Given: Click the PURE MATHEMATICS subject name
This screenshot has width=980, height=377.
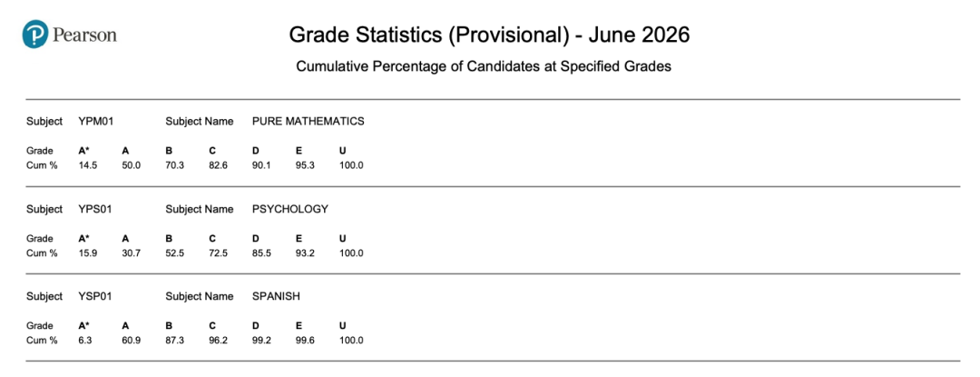Looking at the screenshot, I should [309, 122].
